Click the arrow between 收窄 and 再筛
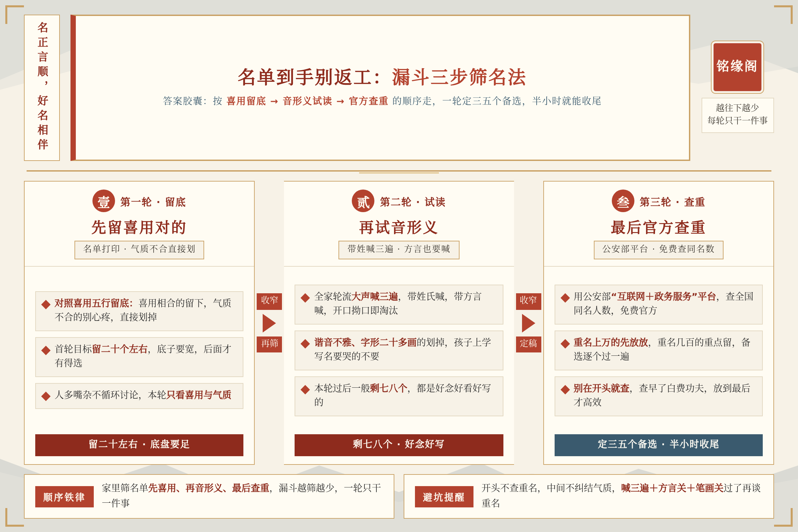The image size is (798, 532). click(x=269, y=323)
